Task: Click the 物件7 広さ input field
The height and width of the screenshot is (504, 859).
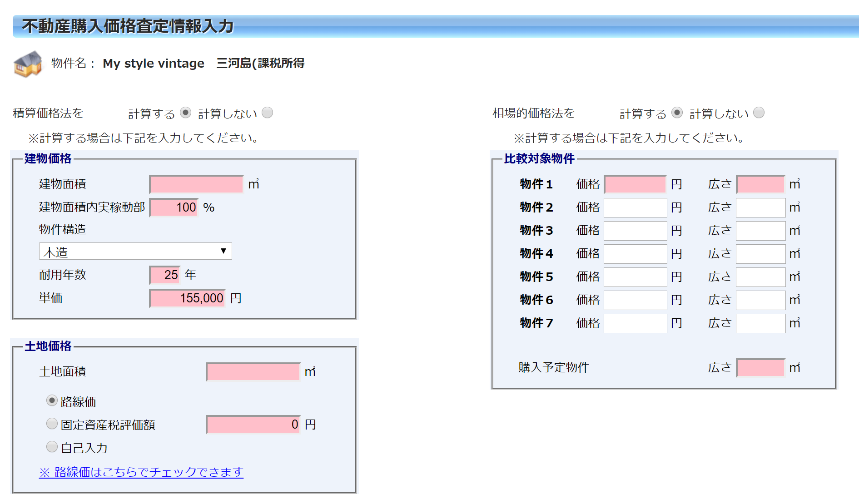Action: [760, 323]
